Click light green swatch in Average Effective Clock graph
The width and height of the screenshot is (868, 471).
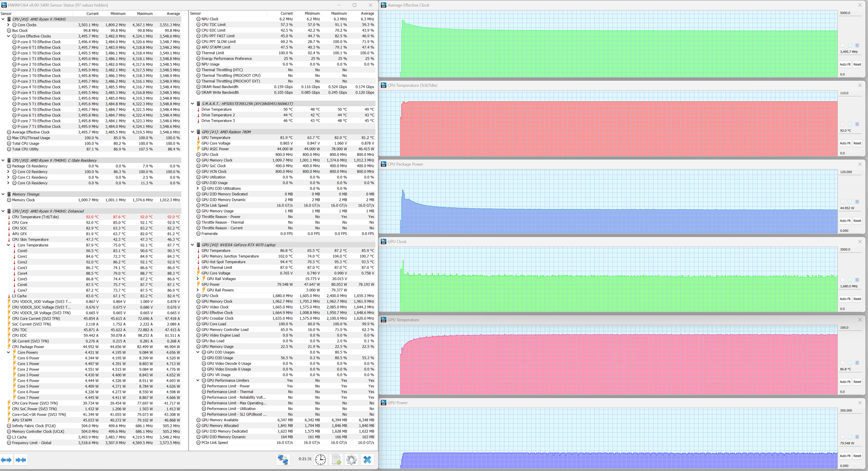(x=842, y=45)
